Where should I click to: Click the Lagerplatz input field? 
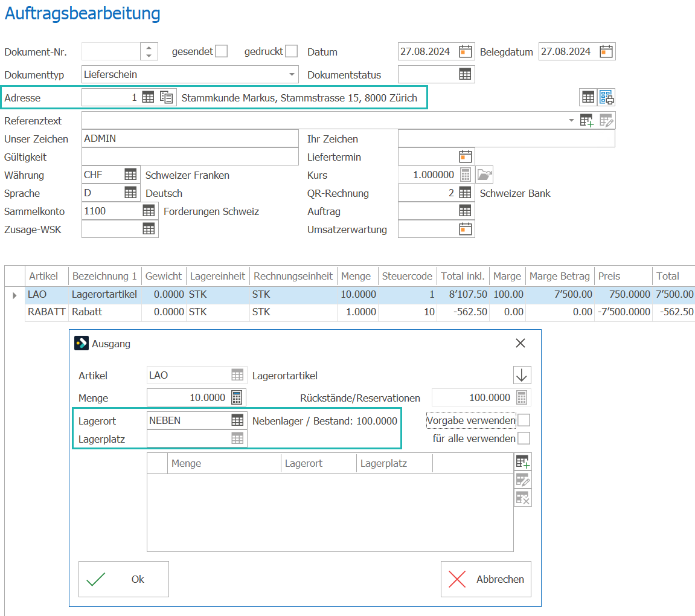[x=197, y=438]
